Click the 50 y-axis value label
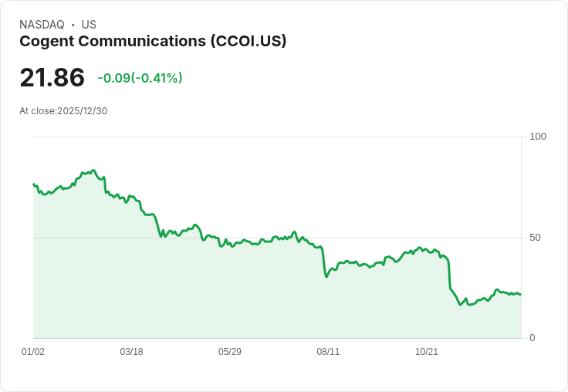Viewport: 568px width, 392px height. (x=535, y=238)
